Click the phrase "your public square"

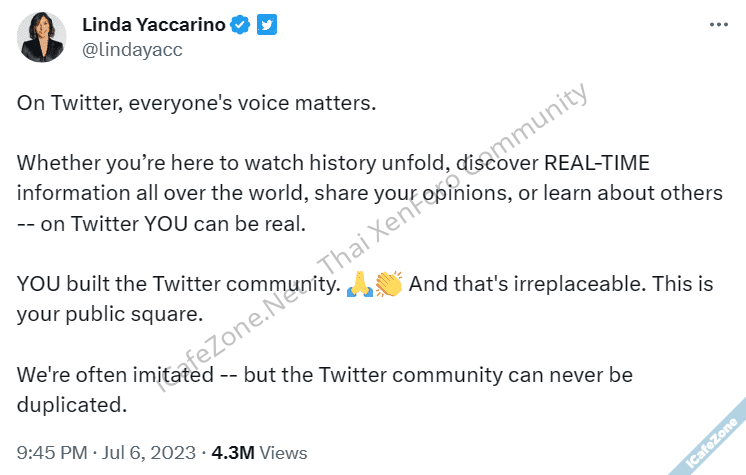pos(110,315)
